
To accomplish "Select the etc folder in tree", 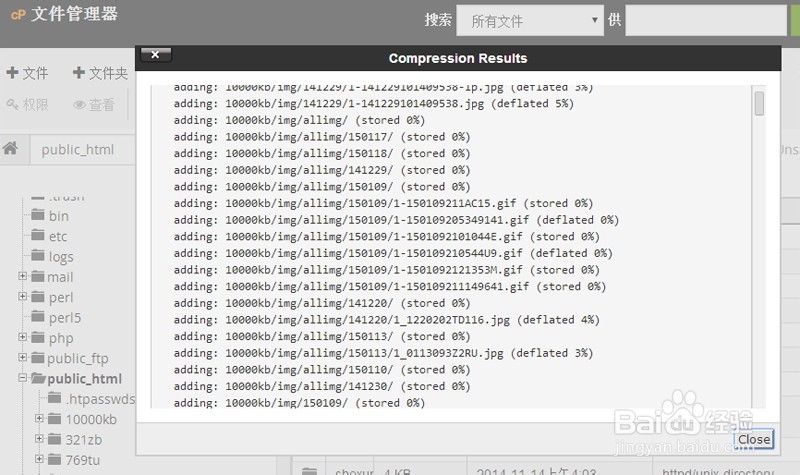I will [x=58, y=236].
